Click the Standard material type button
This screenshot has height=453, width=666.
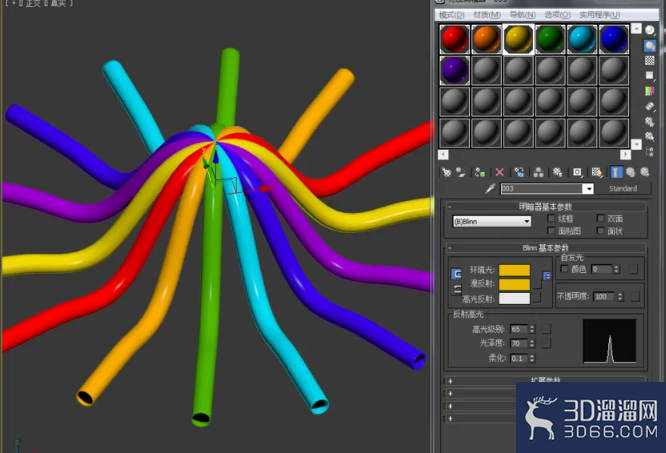click(x=623, y=189)
